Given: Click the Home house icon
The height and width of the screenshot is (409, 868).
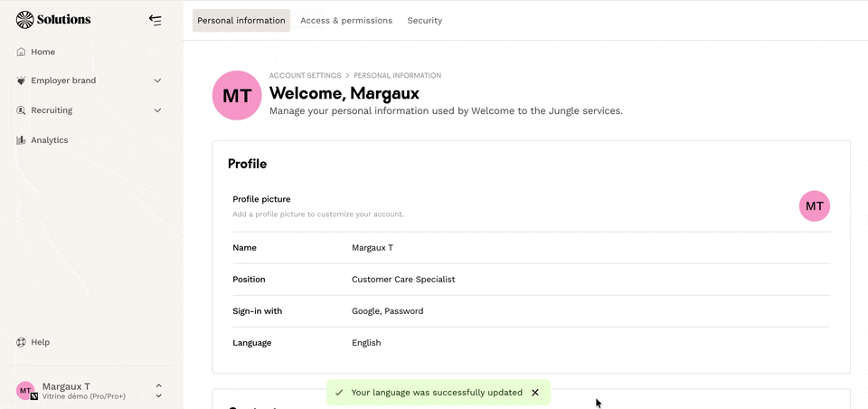Looking at the screenshot, I should point(21,52).
